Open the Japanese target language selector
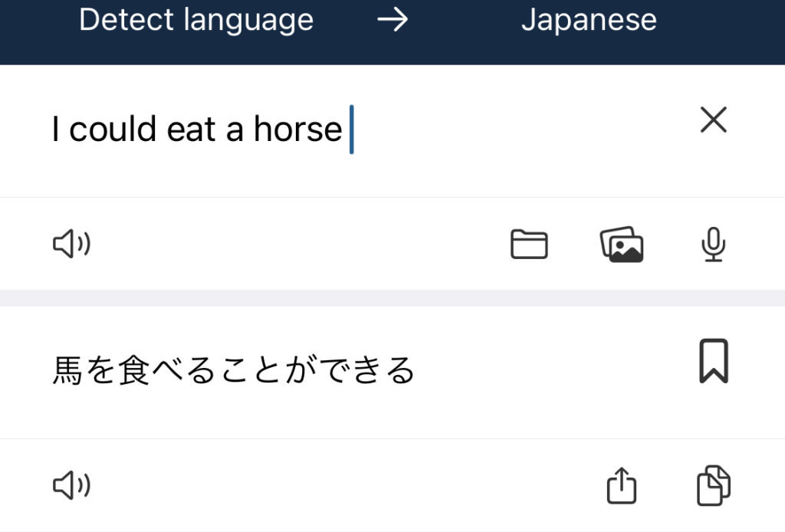785x532 pixels. click(x=589, y=20)
